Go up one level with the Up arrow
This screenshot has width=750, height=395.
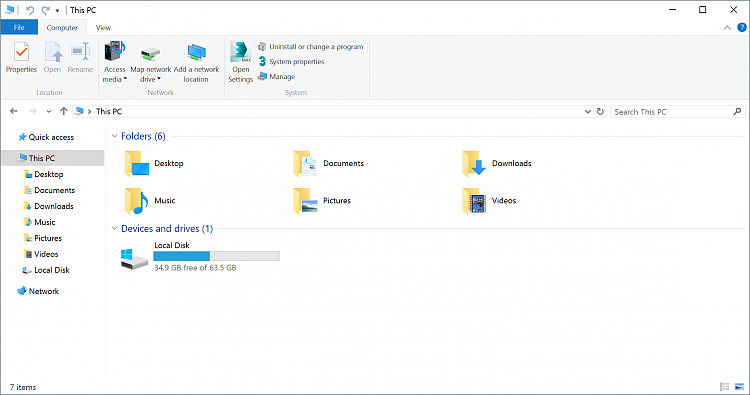point(63,111)
